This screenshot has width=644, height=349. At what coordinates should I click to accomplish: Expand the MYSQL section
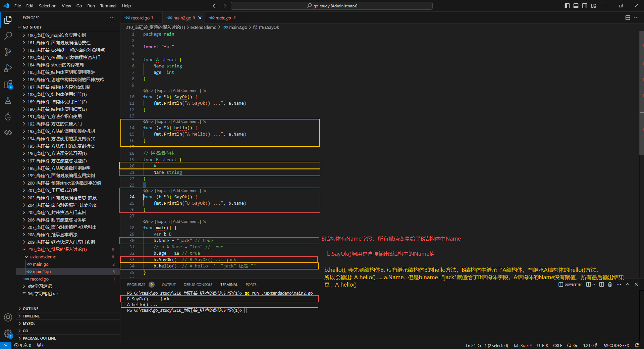[x=68, y=323]
